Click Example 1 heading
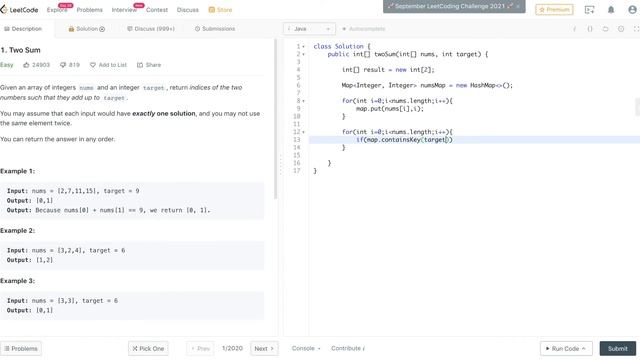The width and height of the screenshot is (640, 360). pos(18,171)
